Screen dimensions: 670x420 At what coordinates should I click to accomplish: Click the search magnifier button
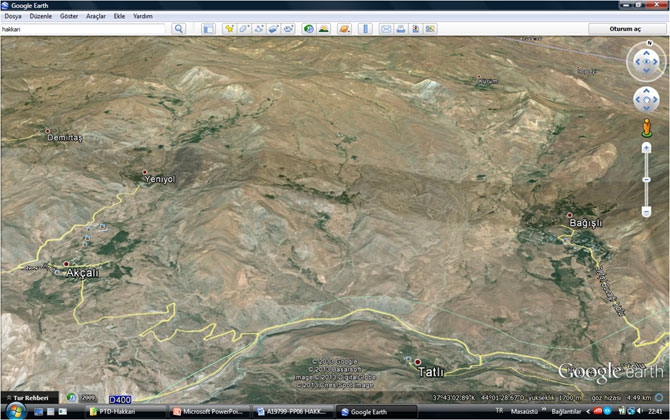pyautogui.click(x=179, y=29)
